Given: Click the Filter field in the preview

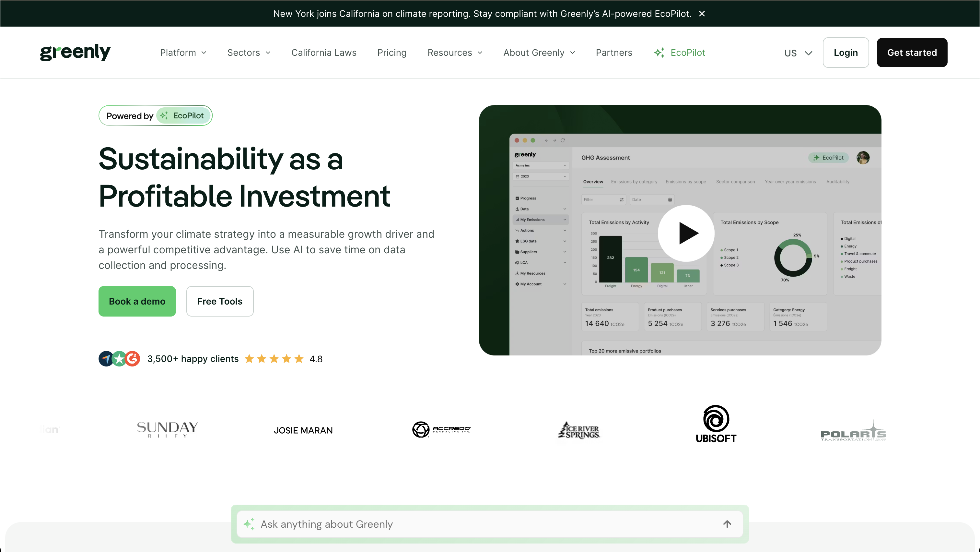Looking at the screenshot, I should tap(603, 199).
